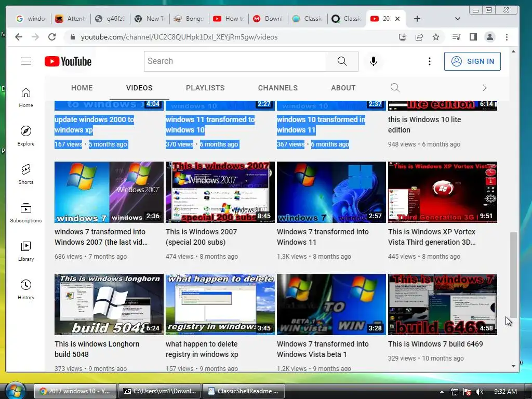Open the ABOUT tab

[343, 88]
